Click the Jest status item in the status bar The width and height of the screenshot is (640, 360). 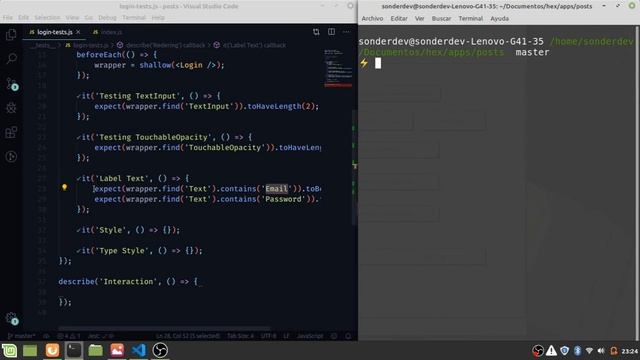pos(100,336)
